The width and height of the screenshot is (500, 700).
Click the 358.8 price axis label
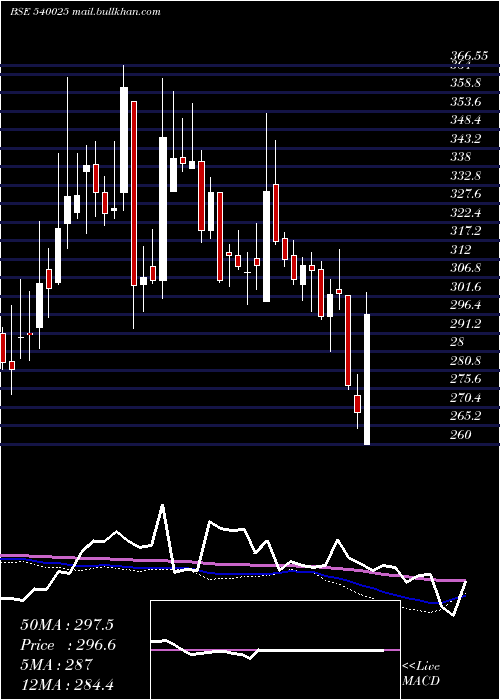click(x=465, y=83)
